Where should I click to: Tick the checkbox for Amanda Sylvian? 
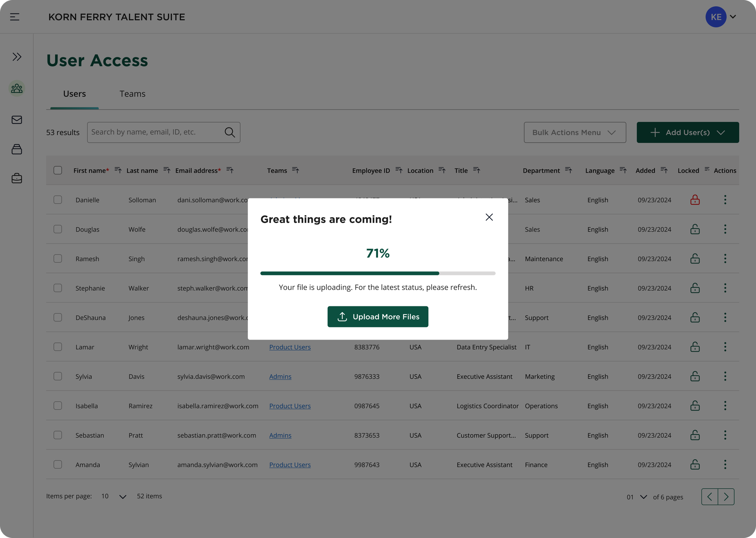tap(58, 464)
